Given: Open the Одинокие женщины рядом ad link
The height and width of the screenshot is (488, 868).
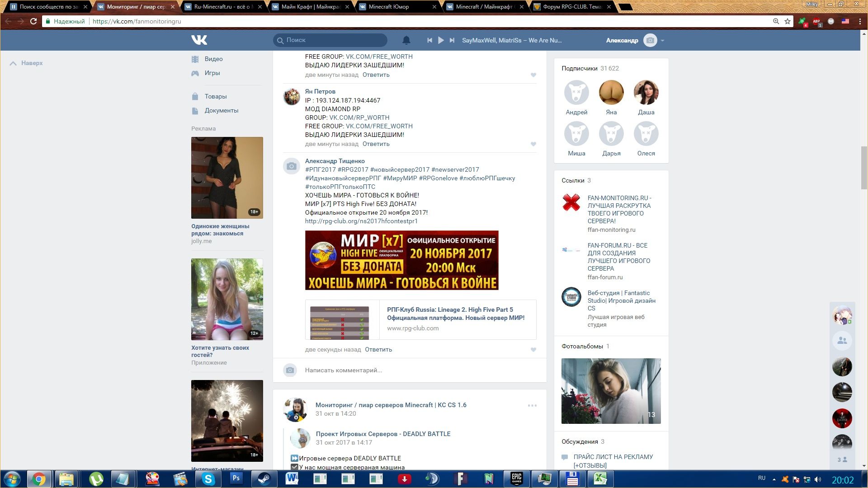Looking at the screenshot, I should tap(220, 230).
